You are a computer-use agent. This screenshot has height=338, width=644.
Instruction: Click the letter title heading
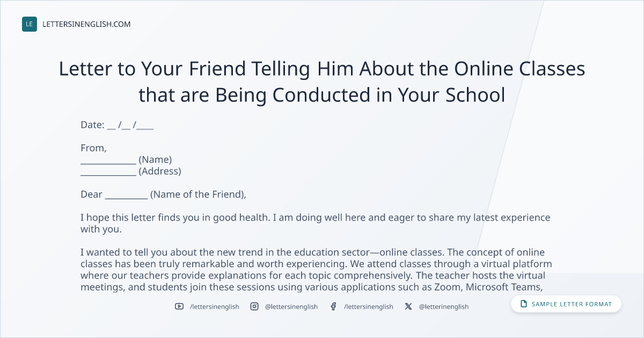click(322, 82)
